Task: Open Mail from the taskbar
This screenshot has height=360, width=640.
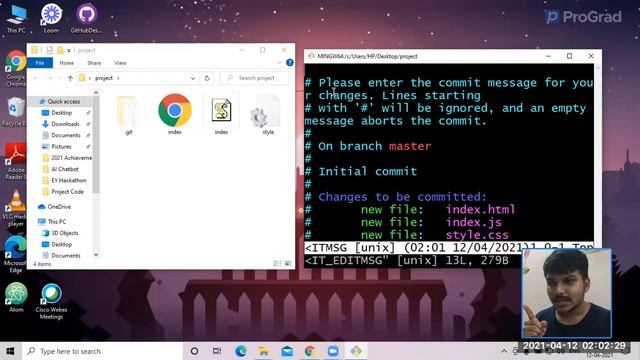Action: point(287,351)
